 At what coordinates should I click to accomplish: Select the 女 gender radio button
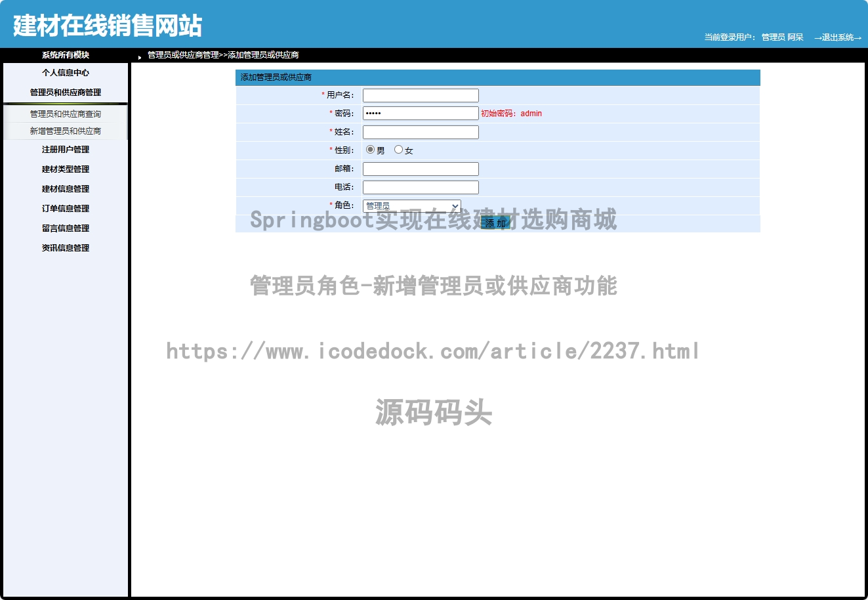coord(398,150)
